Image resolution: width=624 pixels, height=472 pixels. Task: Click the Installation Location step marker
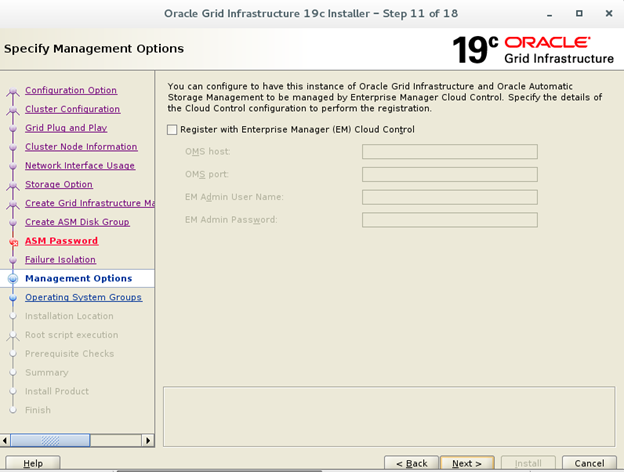pos(13,316)
